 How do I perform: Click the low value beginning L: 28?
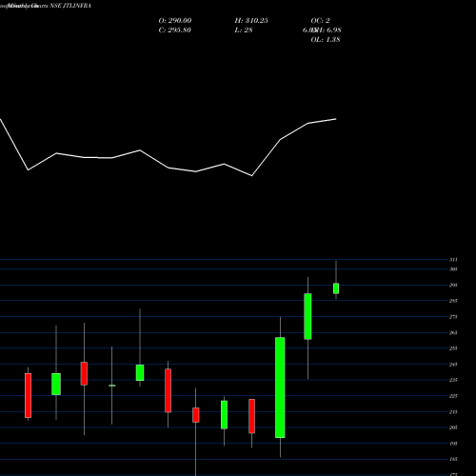click(x=244, y=30)
